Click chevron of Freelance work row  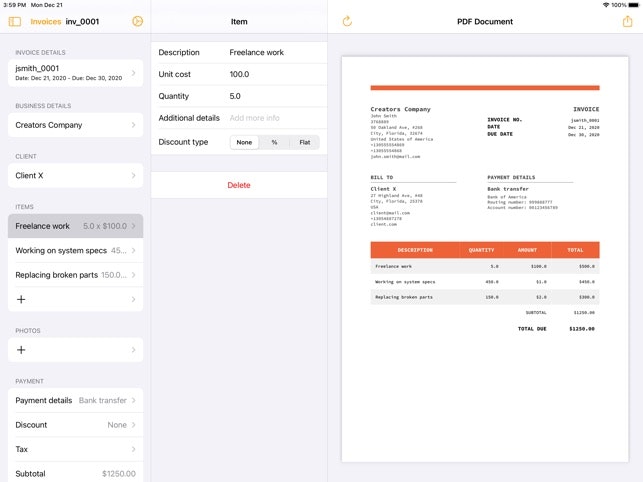(x=134, y=226)
